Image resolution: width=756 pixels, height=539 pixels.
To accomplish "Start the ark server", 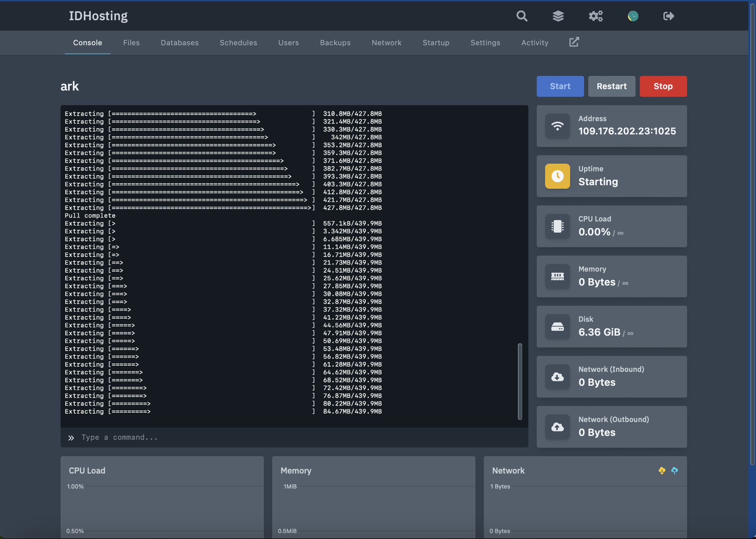I will [x=560, y=86].
